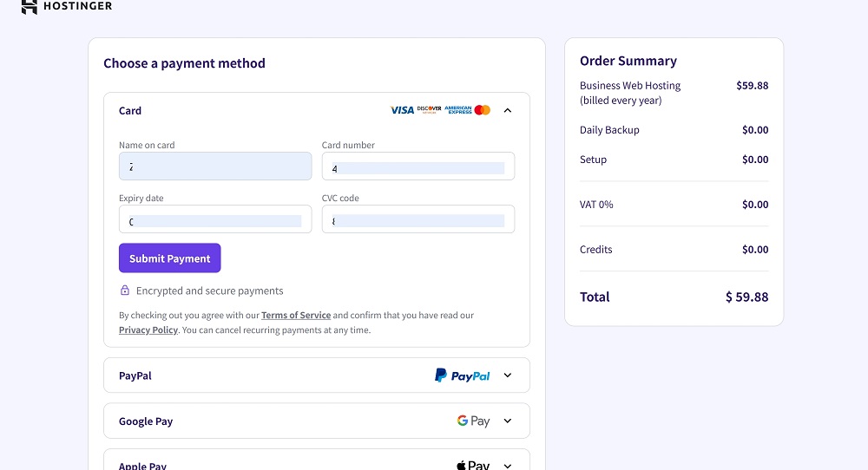Click the American Express logo
The height and width of the screenshot is (470, 868).
pyautogui.click(x=458, y=110)
